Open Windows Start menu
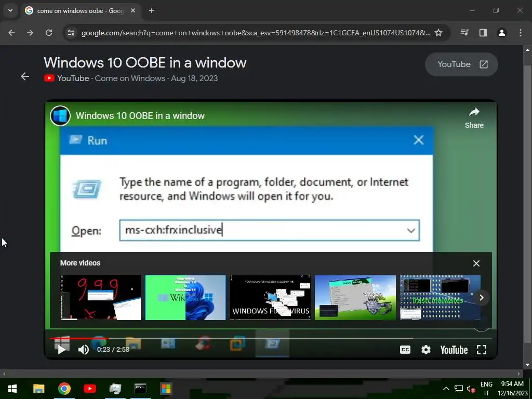 12,389
